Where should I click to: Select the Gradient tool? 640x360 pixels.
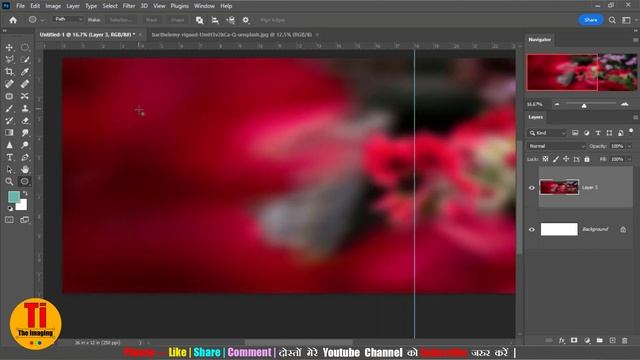click(9, 133)
